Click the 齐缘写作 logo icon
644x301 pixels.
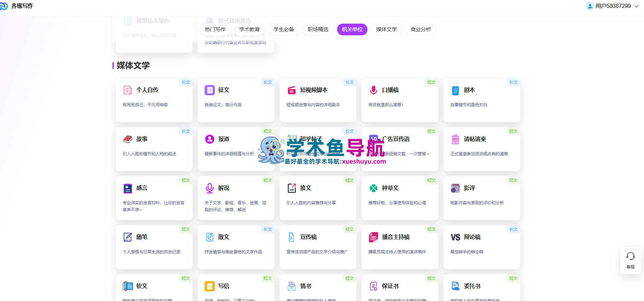pos(4,6)
